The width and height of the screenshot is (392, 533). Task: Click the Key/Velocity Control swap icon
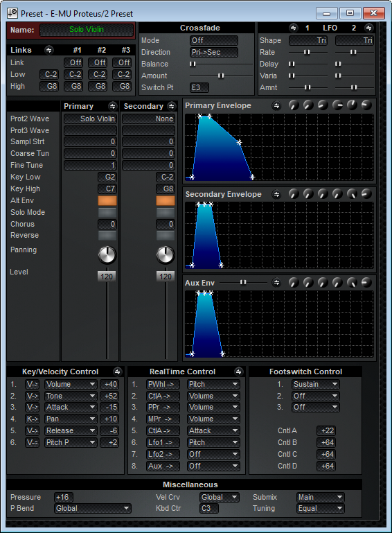117,372
